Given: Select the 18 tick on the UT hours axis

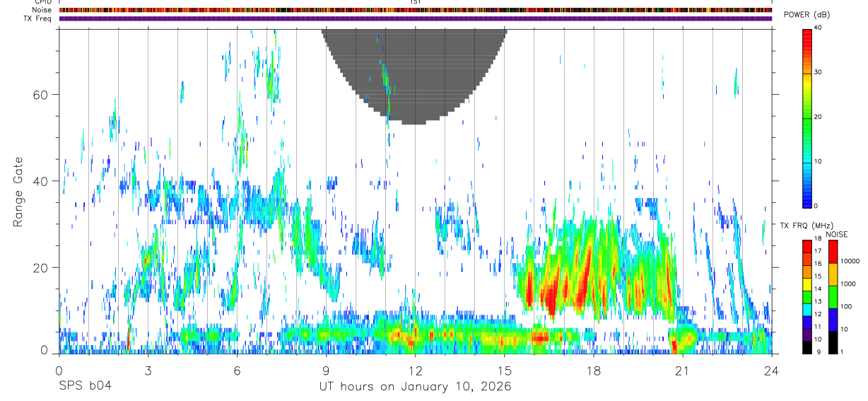Looking at the screenshot, I should (x=593, y=371).
